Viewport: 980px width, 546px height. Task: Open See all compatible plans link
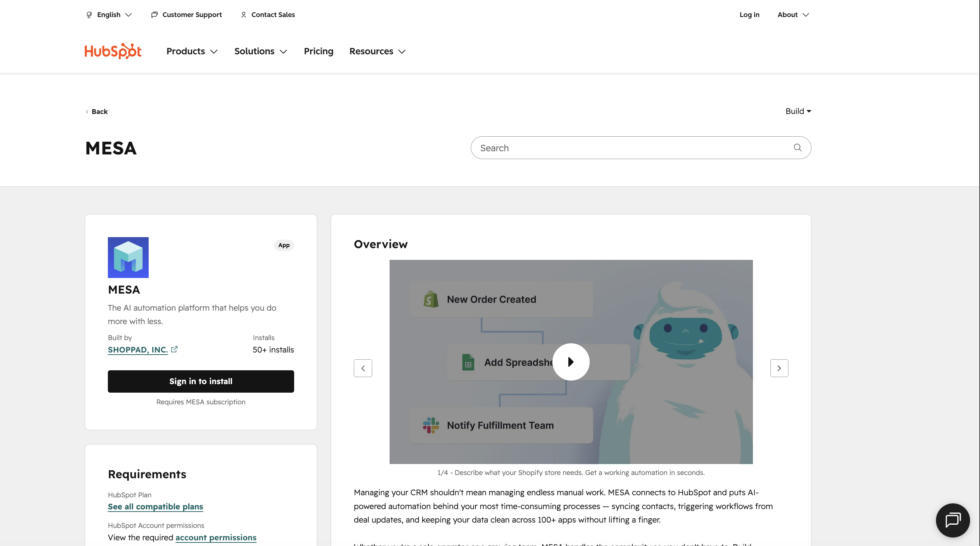click(156, 506)
